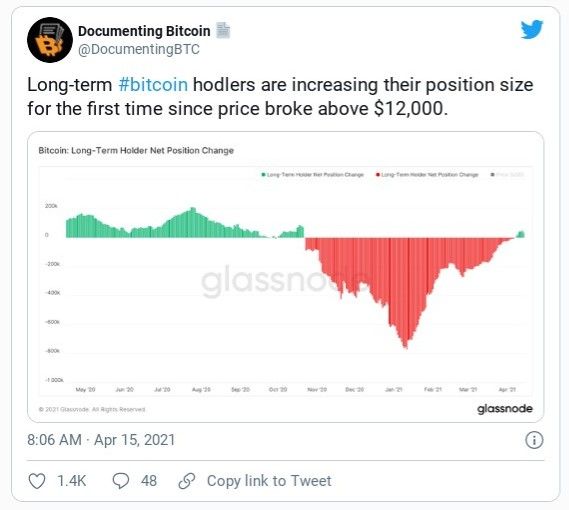Screen dimensions: 569x510
Task: Click the 48 replies count
Action: (149, 481)
